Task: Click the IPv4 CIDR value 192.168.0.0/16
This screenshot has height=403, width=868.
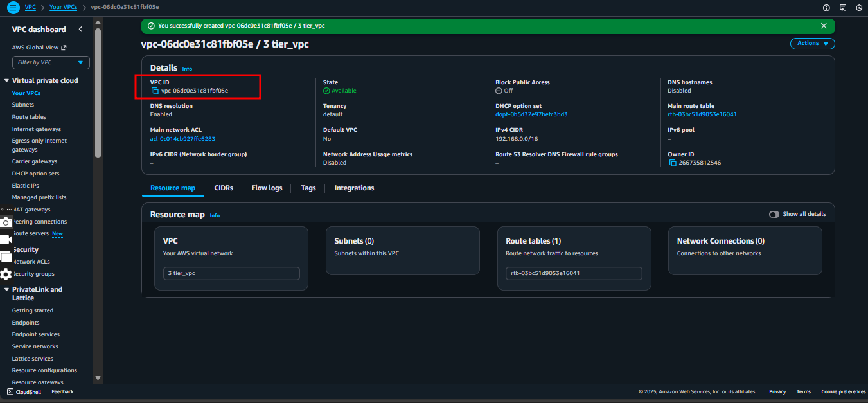Action: (x=517, y=138)
